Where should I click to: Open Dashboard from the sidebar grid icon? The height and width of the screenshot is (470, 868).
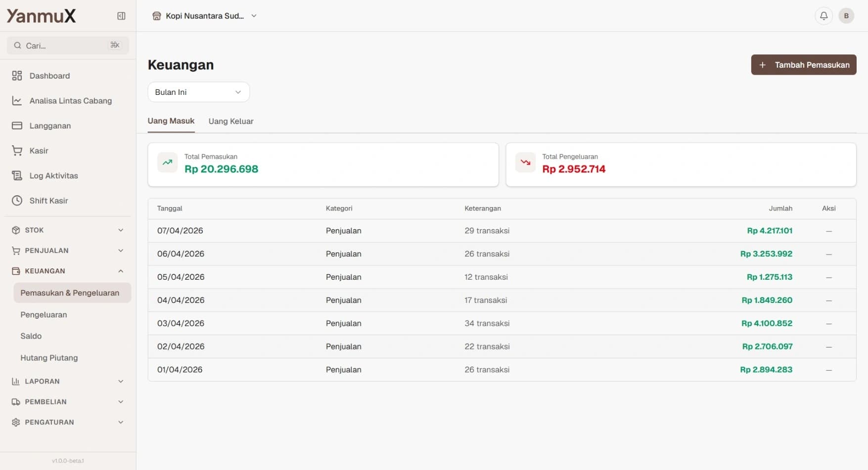[17, 76]
